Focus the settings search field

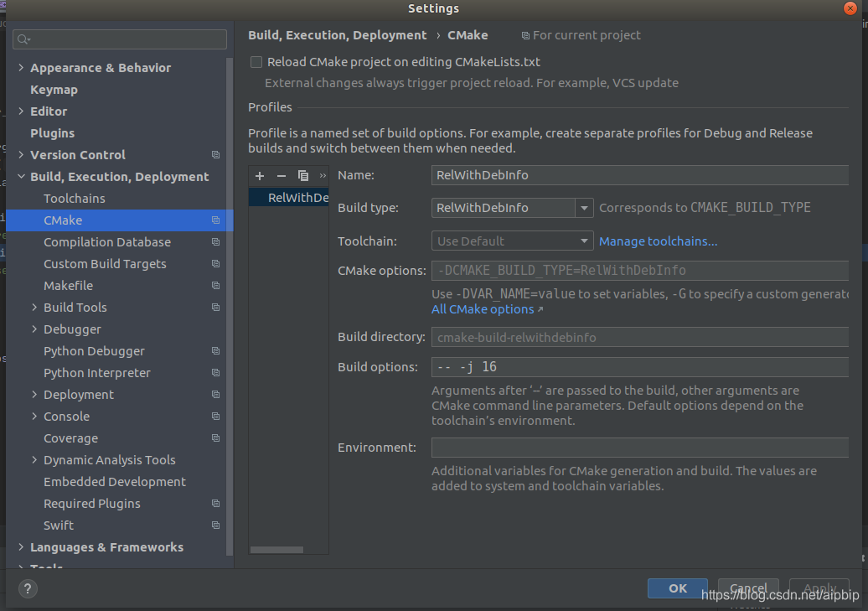click(x=120, y=39)
